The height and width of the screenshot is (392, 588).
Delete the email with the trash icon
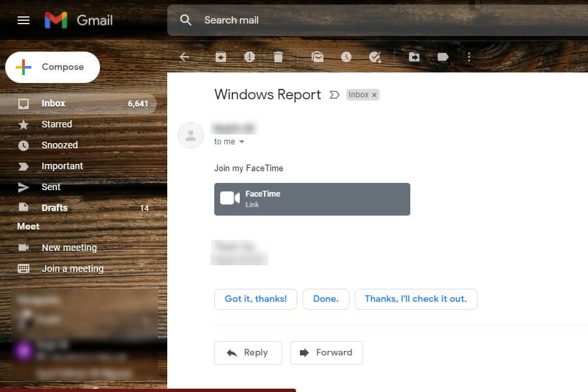tap(278, 57)
